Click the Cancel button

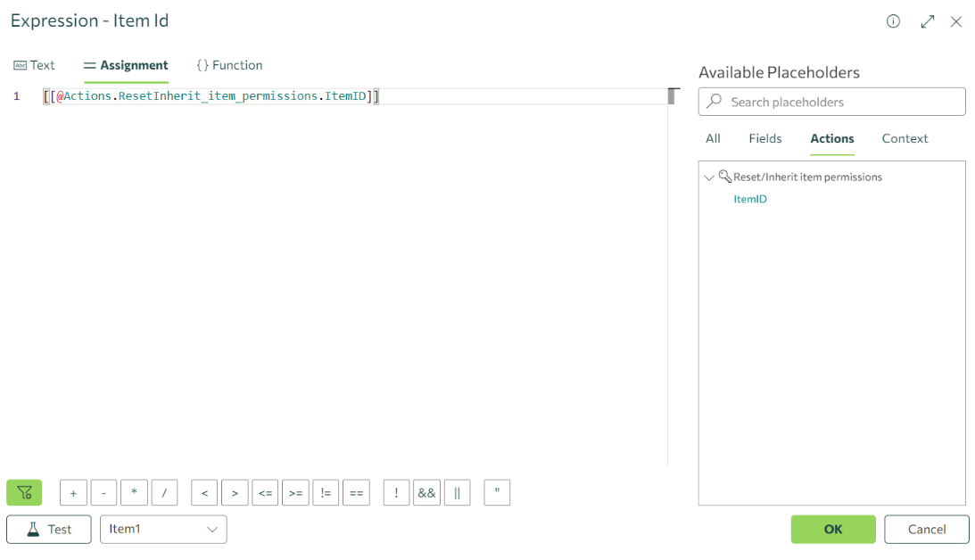pos(927,530)
